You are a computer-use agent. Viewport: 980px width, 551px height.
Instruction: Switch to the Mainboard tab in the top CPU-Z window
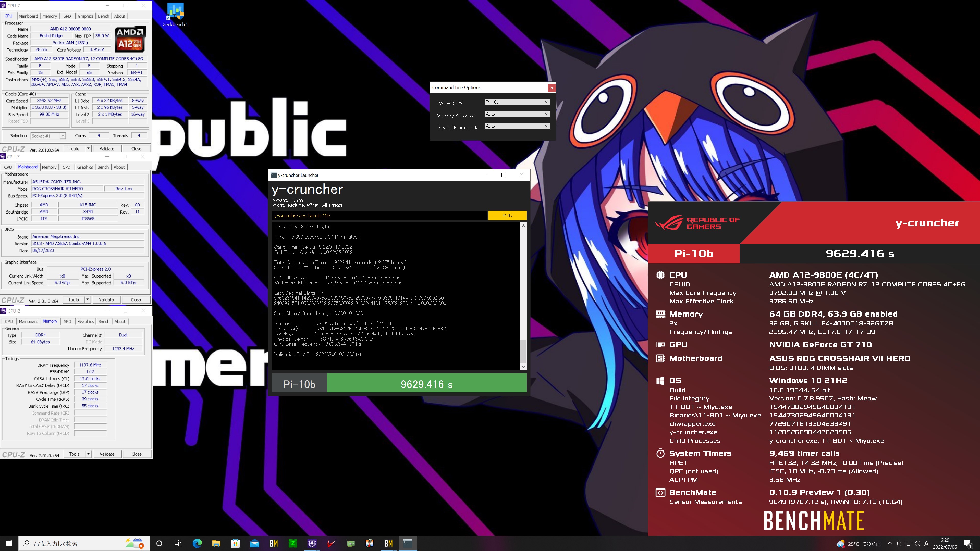pyautogui.click(x=28, y=16)
